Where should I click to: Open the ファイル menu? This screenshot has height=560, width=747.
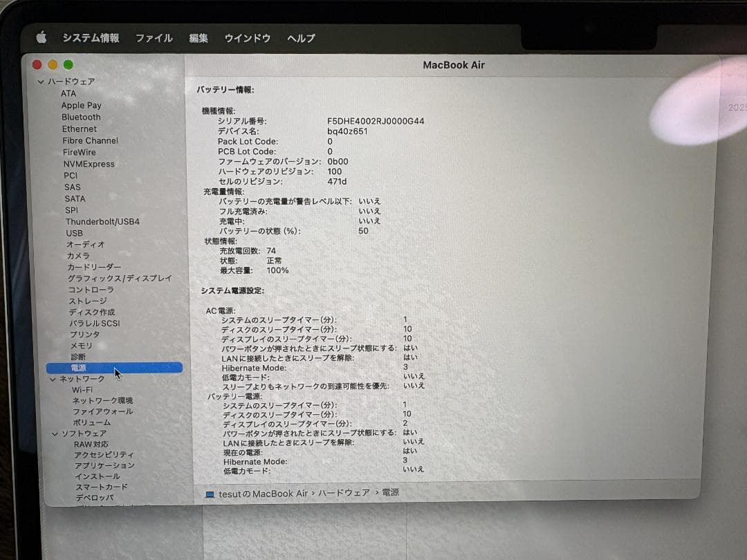[x=154, y=38]
